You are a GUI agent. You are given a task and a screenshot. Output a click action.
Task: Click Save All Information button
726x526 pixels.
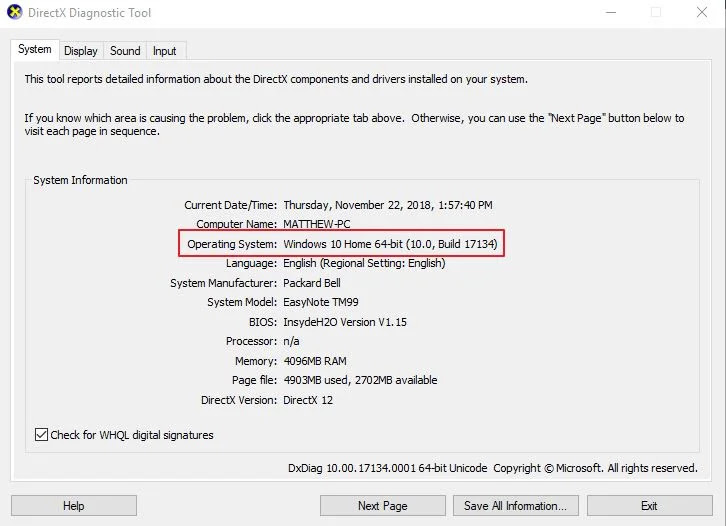(x=516, y=506)
